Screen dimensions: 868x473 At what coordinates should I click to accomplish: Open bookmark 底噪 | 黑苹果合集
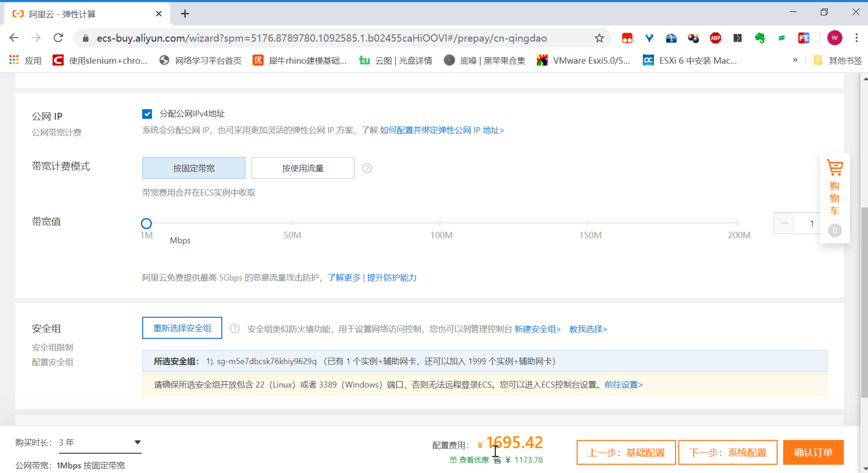(x=485, y=60)
